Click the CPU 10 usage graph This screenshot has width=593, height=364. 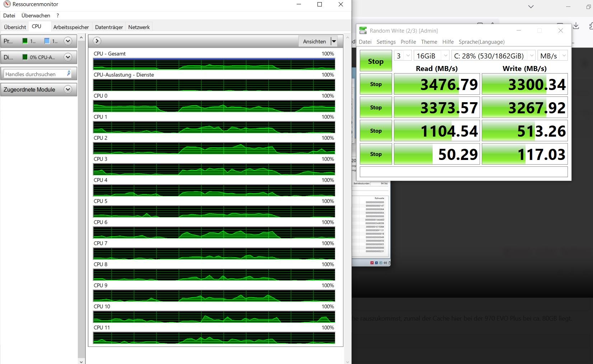pyautogui.click(x=214, y=317)
